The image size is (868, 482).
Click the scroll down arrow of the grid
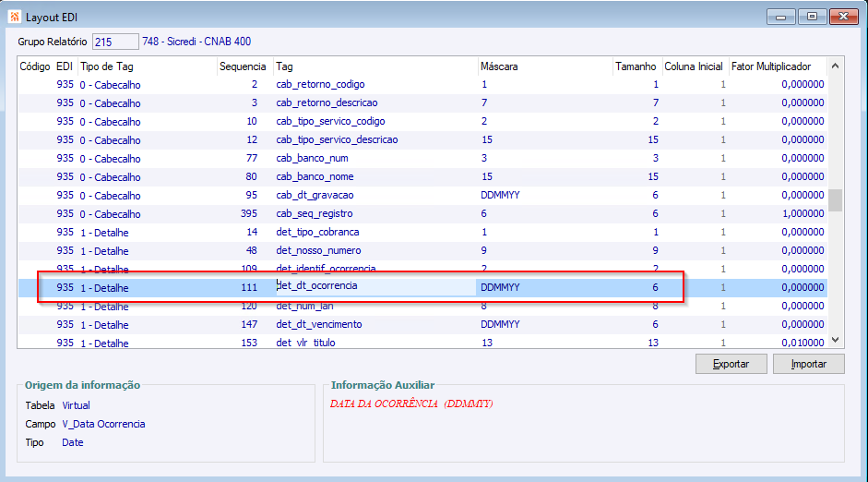point(836,340)
